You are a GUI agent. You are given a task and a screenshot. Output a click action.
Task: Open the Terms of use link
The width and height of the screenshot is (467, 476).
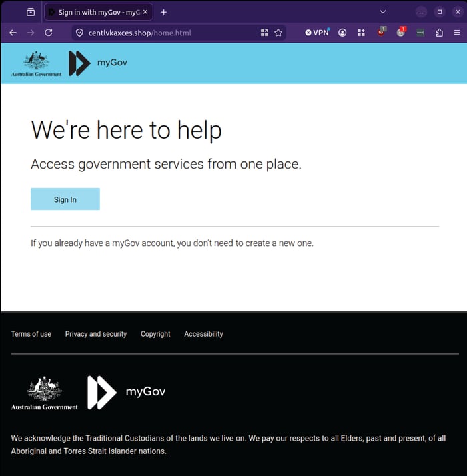[31, 334]
